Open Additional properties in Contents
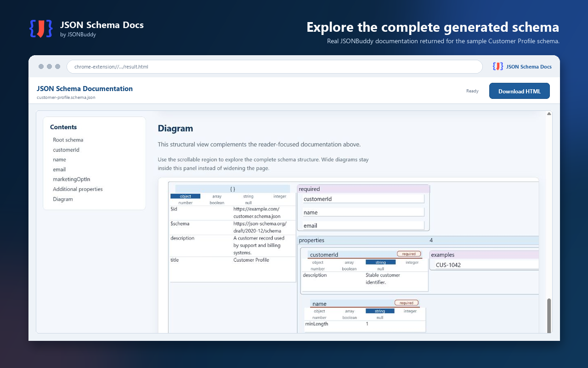The image size is (588, 368). click(x=78, y=189)
